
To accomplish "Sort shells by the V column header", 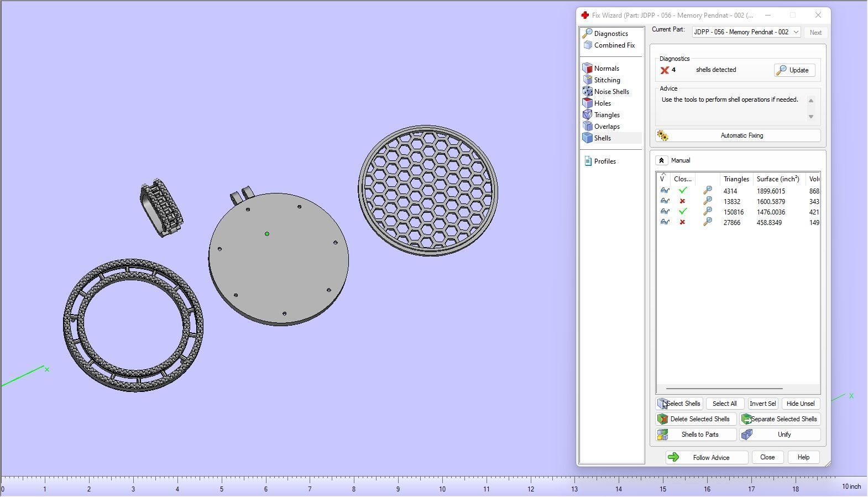I will pyautogui.click(x=663, y=179).
